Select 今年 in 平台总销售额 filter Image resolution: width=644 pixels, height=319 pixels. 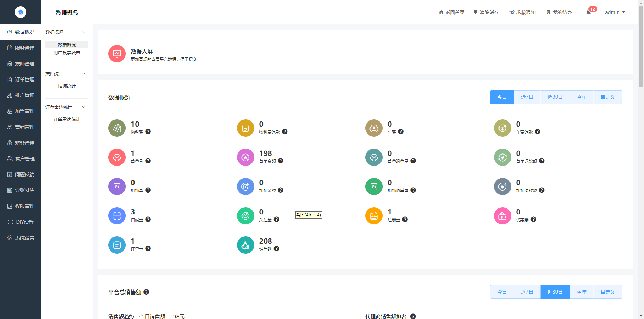click(x=581, y=291)
